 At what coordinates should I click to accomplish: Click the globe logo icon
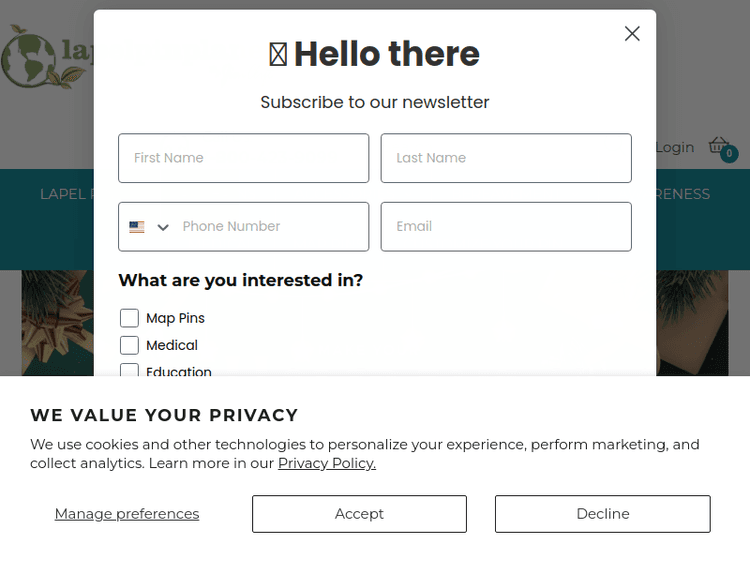pos(27,58)
